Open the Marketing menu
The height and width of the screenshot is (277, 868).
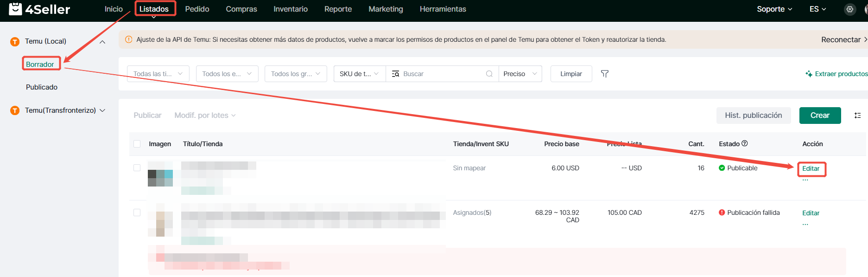[x=386, y=9]
